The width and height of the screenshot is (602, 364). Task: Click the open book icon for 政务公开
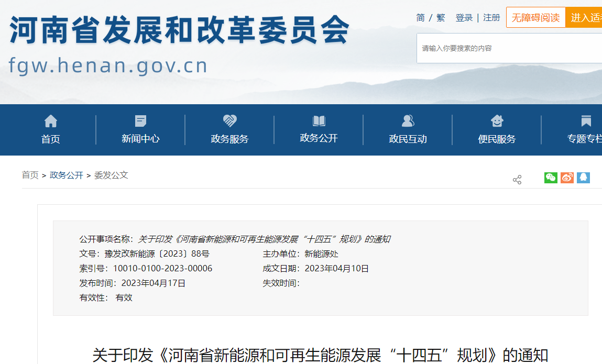click(x=319, y=121)
